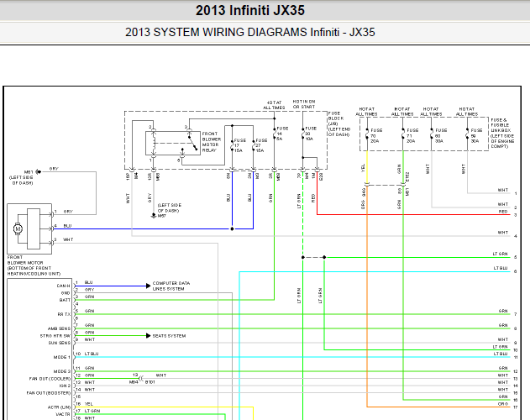Click the FUSE 59 30A fuse symbol
The height and width of the screenshot is (420, 530).
[468, 135]
